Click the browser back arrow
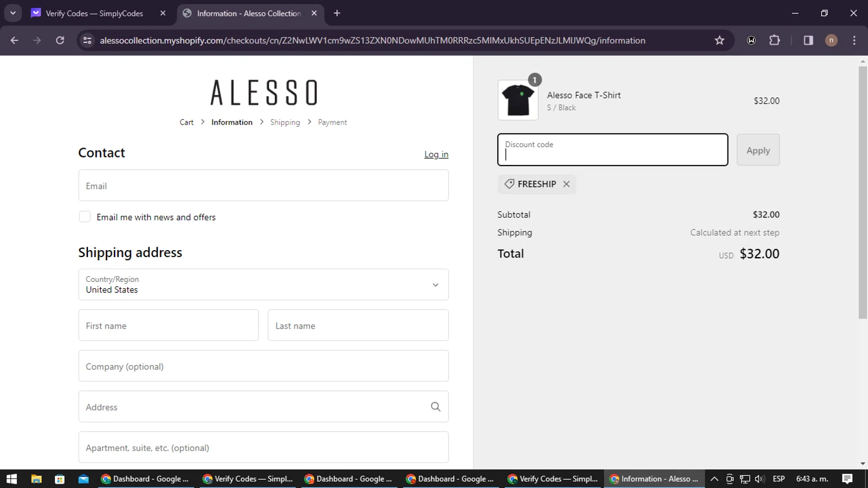868x488 pixels. [14, 41]
